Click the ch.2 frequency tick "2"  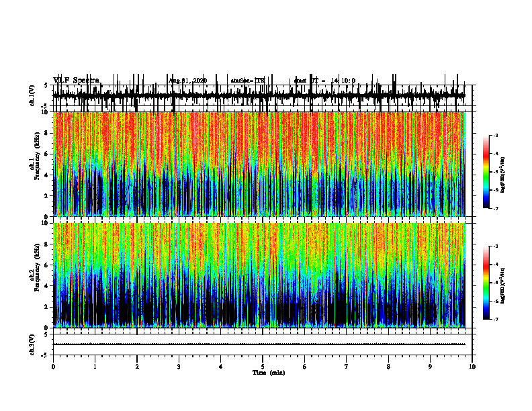47,307
